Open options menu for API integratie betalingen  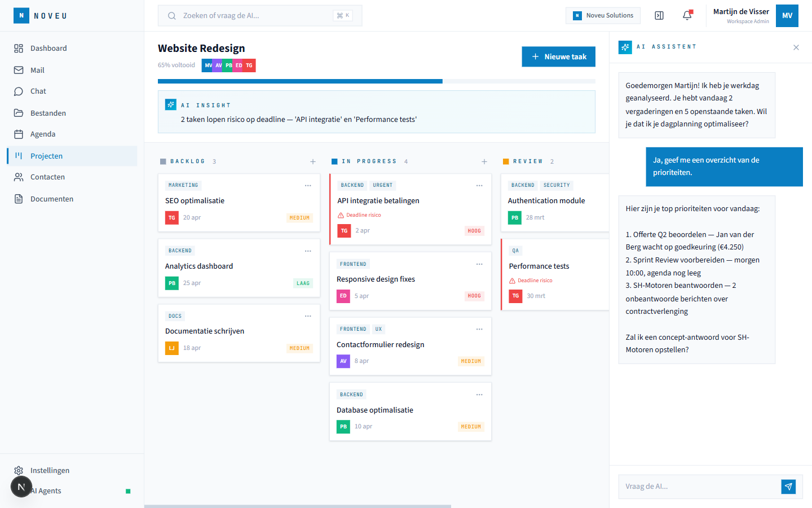coord(479,185)
